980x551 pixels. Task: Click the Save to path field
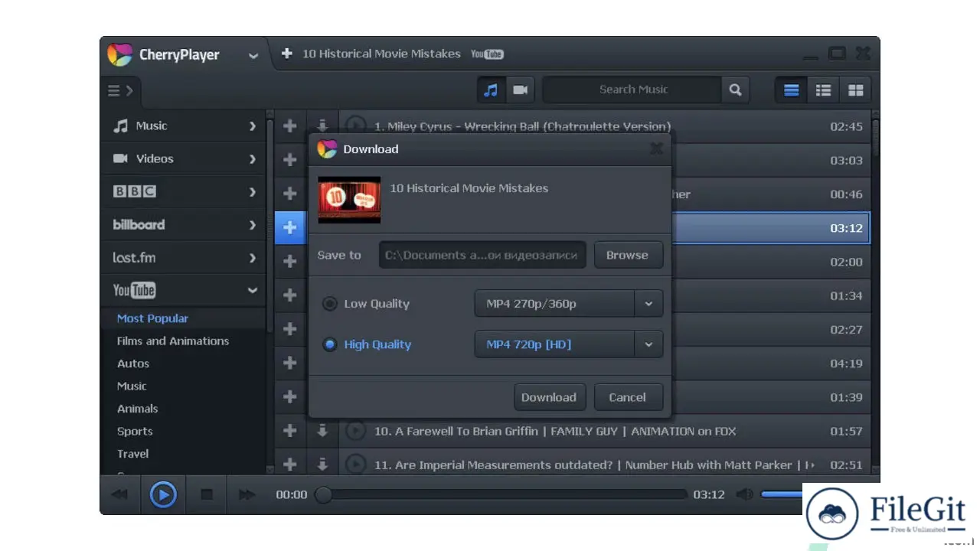[x=482, y=256]
